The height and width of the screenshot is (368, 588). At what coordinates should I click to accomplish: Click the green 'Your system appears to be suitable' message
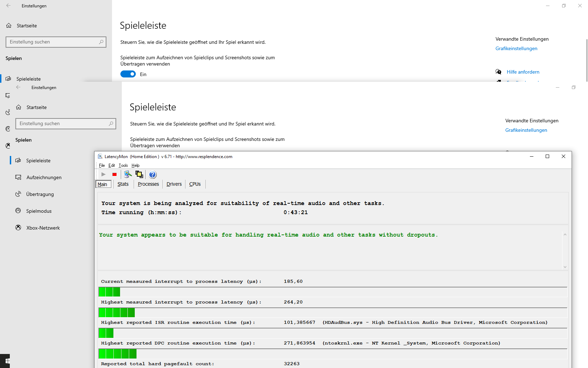coord(268,235)
